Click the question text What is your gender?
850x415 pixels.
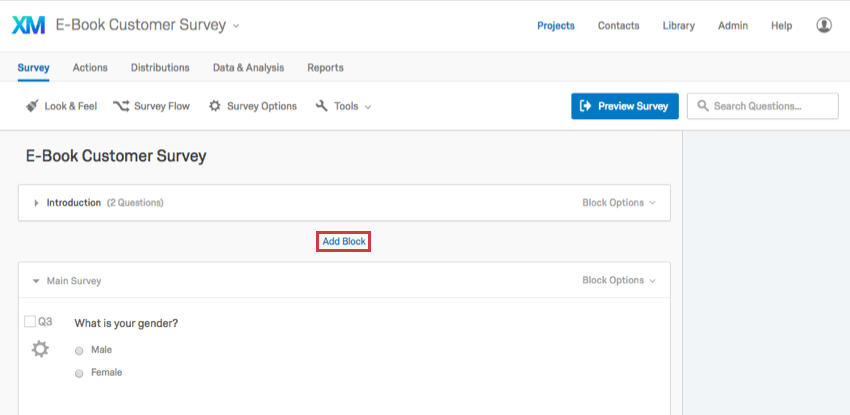126,323
